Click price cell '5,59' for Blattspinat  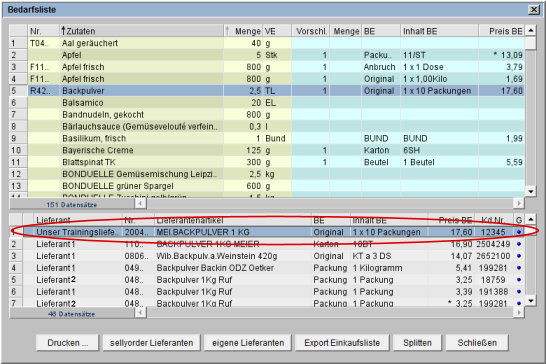502,162
